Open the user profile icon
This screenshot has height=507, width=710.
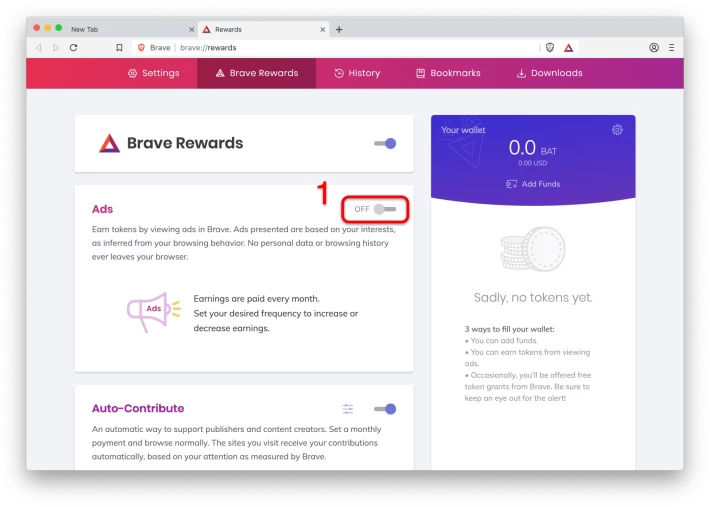coord(653,48)
